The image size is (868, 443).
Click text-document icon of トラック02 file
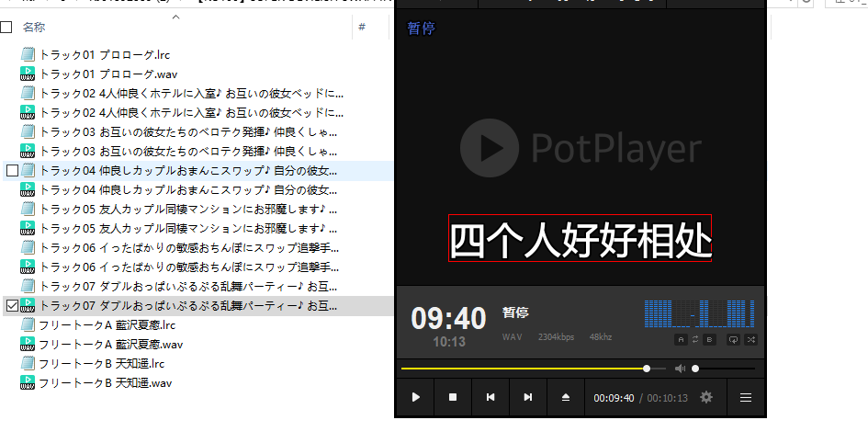click(28, 94)
